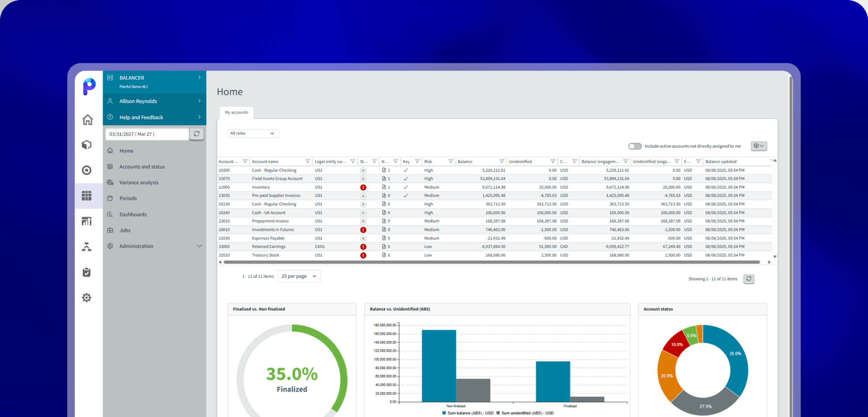Open the gear icon in the left rail

click(87, 298)
